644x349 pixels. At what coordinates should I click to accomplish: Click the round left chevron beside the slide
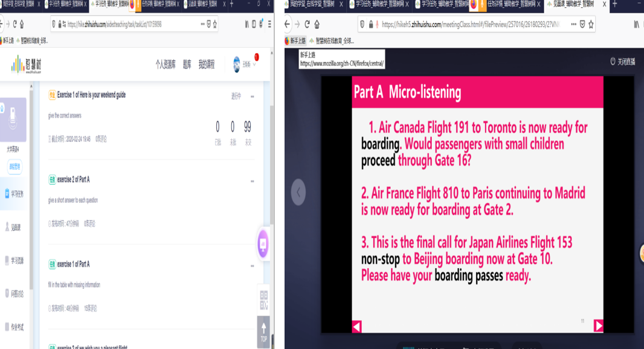pyautogui.click(x=298, y=192)
